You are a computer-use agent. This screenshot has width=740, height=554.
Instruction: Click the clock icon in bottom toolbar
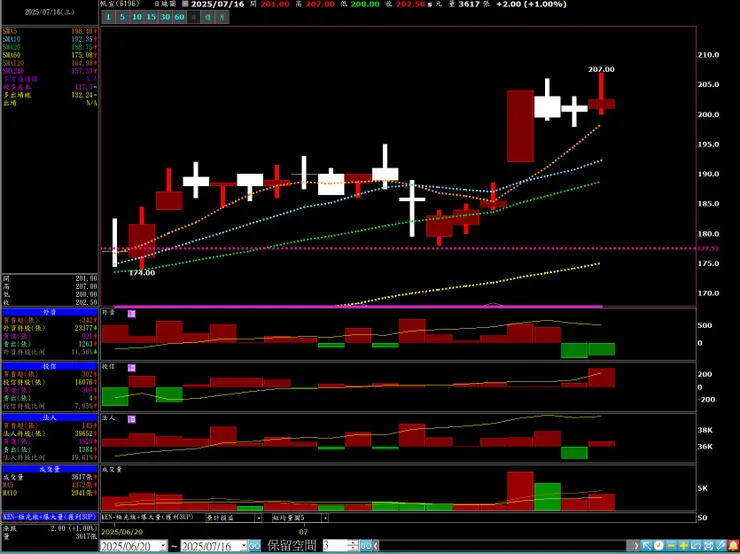point(659,546)
